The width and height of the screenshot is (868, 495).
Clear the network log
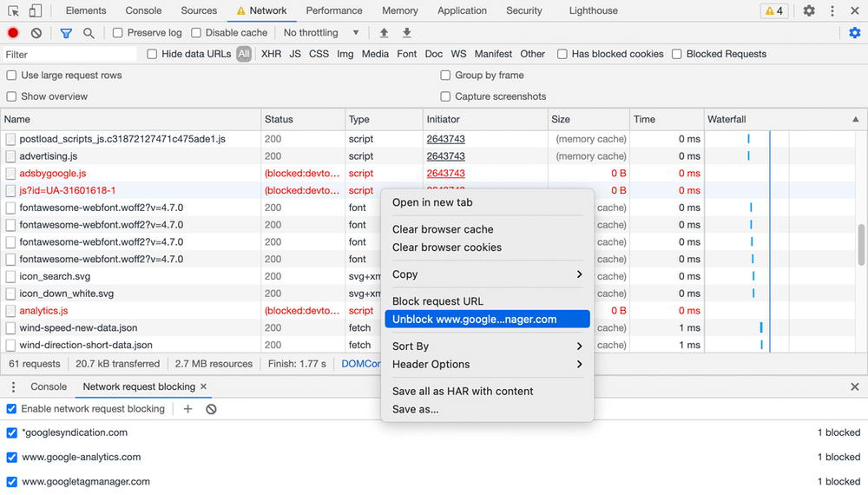[36, 33]
